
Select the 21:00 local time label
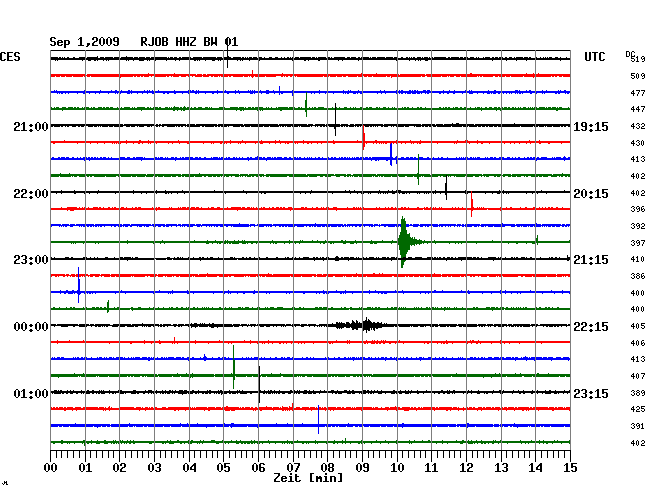pyautogui.click(x=31, y=126)
